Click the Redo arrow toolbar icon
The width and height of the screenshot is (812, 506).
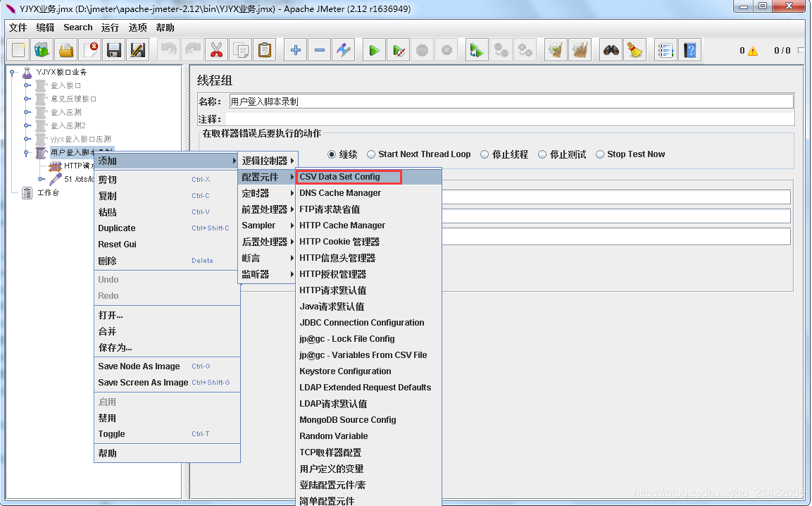pyautogui.click(x=193, y=50)
